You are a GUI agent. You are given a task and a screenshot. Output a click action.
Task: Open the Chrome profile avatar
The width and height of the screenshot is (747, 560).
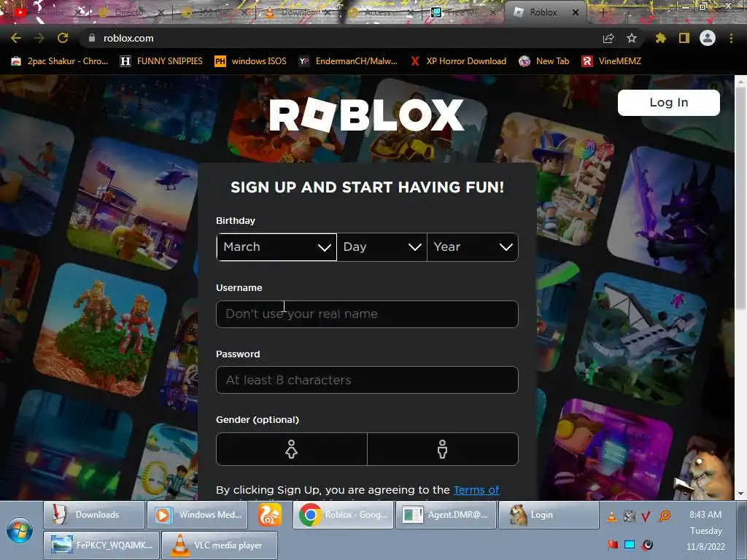[708, 38]
